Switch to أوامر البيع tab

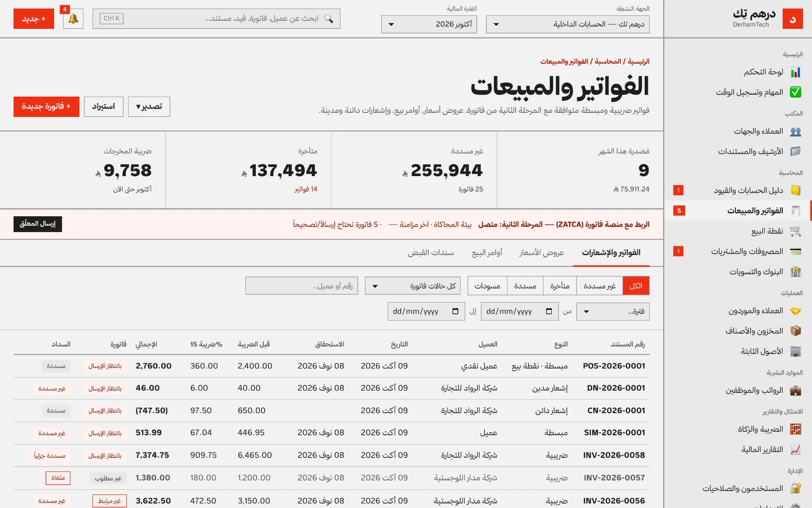point(487,253)
